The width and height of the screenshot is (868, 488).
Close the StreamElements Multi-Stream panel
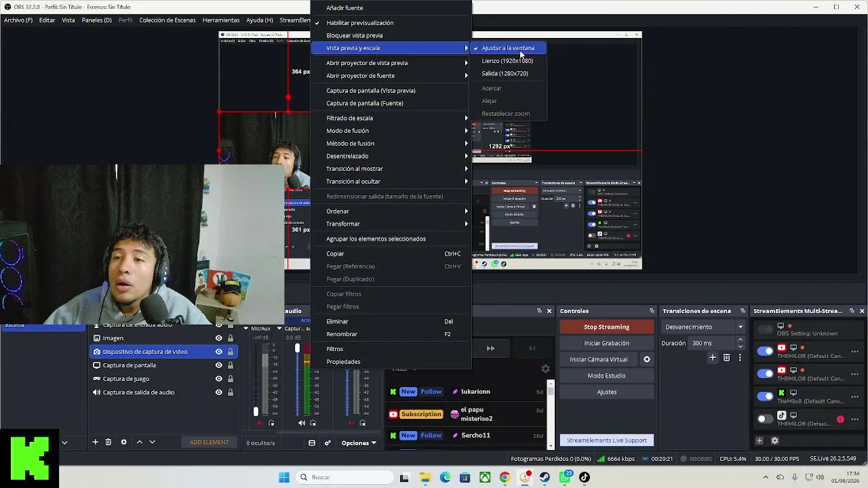click(862, 311)
